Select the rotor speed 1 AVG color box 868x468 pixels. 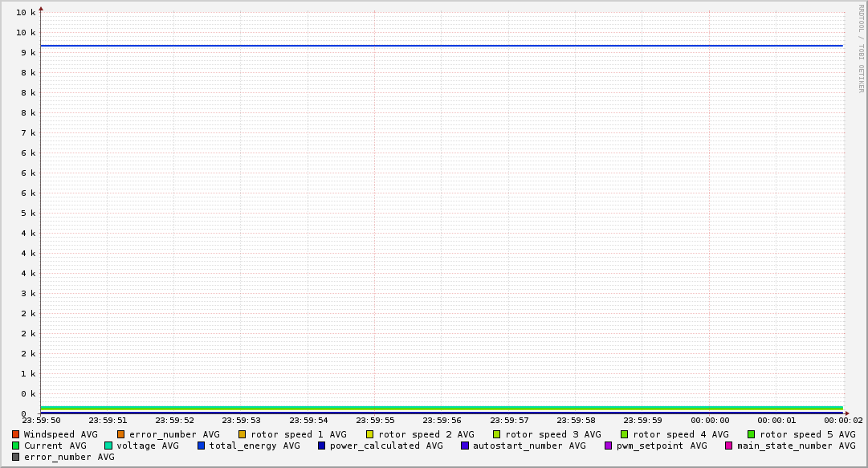242,434
